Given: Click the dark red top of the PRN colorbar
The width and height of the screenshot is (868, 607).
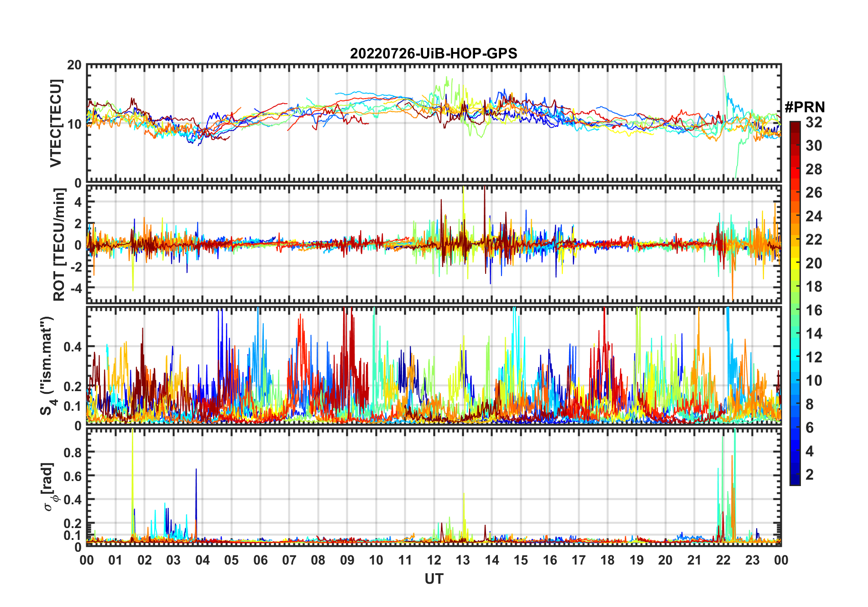Looking at the screenshot, I should 795,125.
